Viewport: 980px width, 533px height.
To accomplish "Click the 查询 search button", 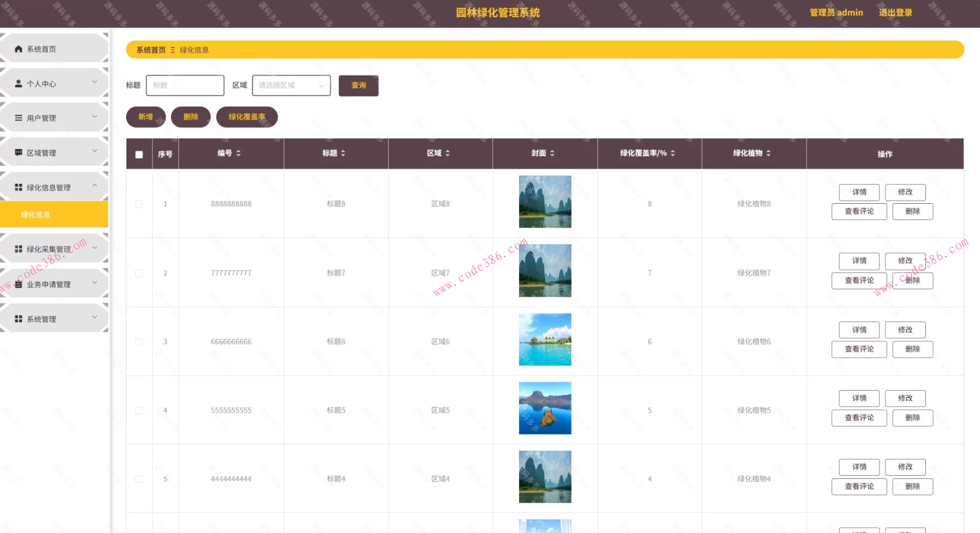I will click(x=358, y=85).
